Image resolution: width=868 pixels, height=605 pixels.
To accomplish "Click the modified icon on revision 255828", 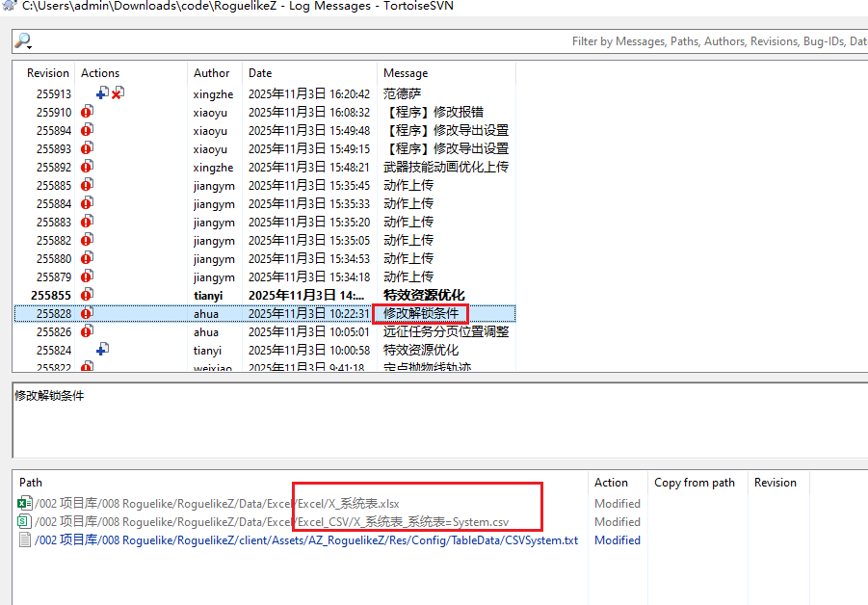I will tap(87, 313).
